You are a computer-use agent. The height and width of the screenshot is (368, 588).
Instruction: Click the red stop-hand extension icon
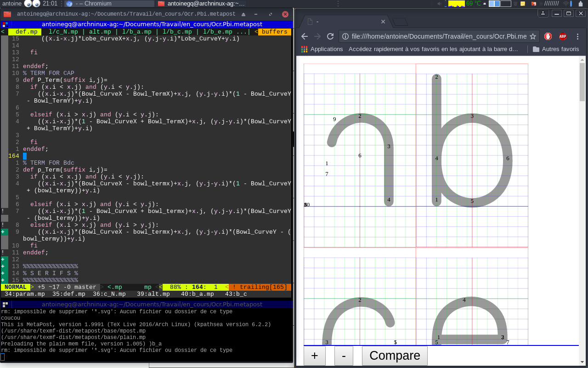pyautogui.click(x=548, y=36)
